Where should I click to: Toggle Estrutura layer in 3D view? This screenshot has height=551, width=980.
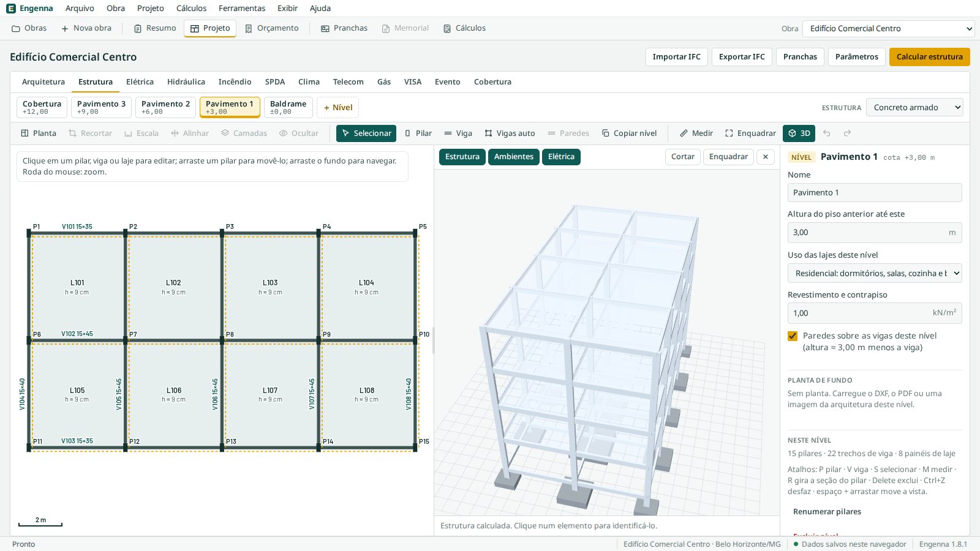pyautogui.click(x=462, y=157)
